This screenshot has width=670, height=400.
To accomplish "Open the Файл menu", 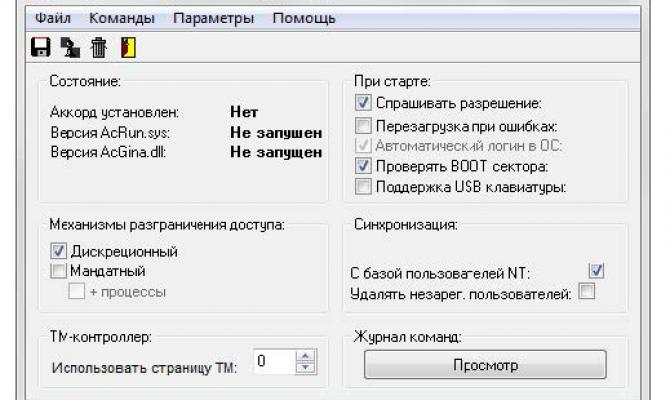I will [53, 19].
